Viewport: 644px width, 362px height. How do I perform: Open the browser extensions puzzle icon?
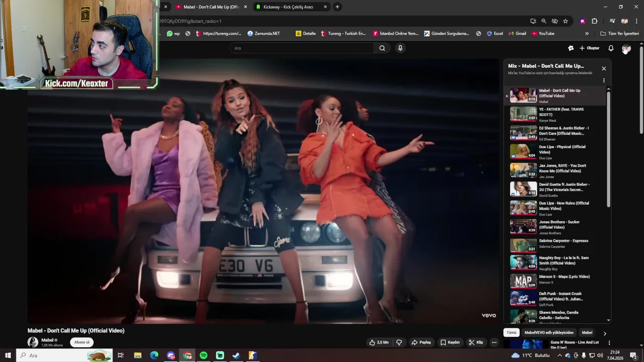[x=595, y=21]
